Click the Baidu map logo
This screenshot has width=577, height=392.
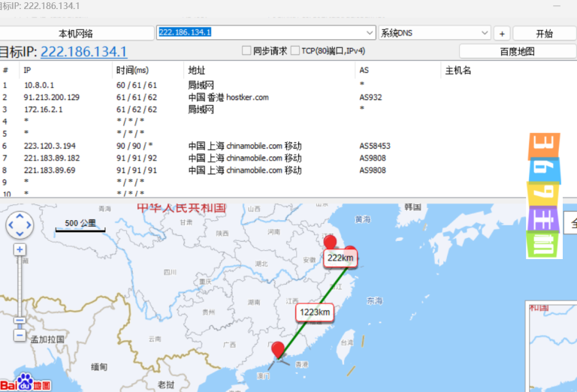pos(25,383)
